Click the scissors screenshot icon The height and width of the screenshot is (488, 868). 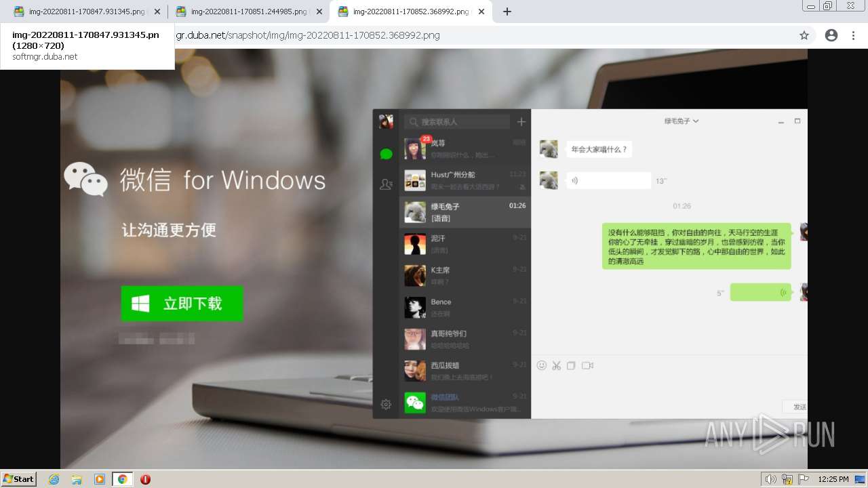click(557, 365)
